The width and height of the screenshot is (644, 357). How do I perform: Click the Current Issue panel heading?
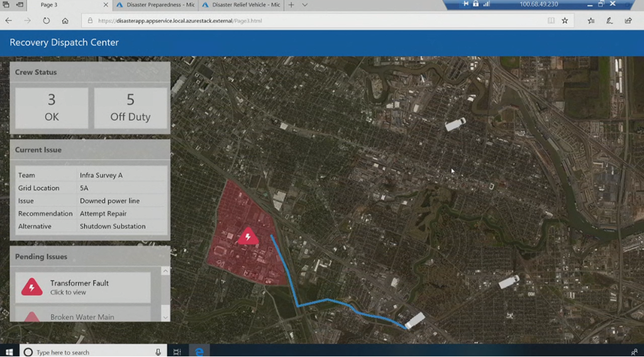(x=38, y=150)
